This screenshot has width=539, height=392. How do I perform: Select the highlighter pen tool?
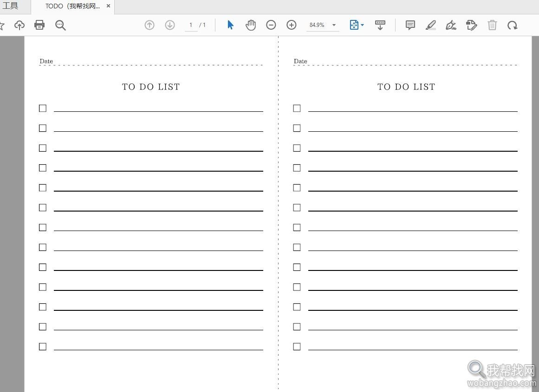(x=430, y=25)
